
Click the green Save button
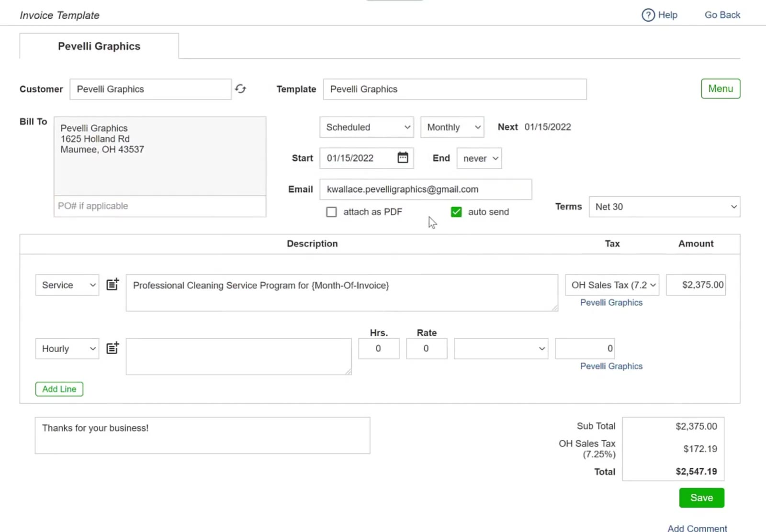(x=701, y=498)
